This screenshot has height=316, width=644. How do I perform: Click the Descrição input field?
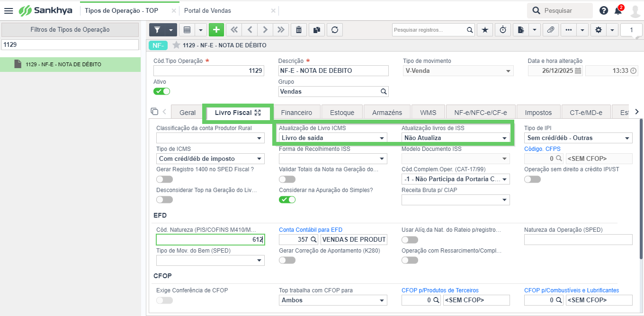click(x=333, y=70)
